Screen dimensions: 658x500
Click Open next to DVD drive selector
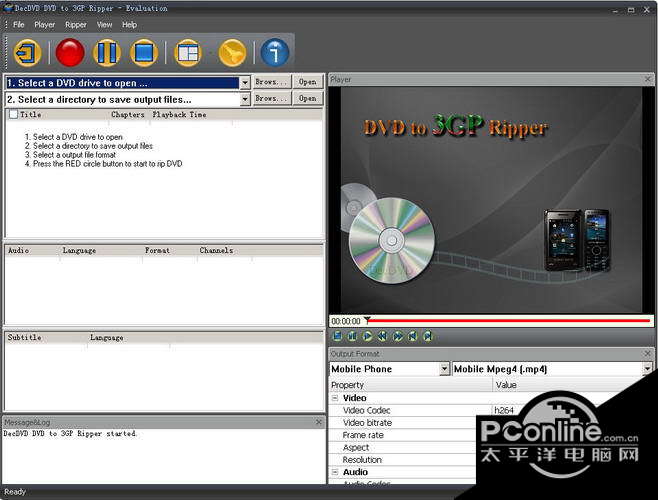[x=308, y=82]
